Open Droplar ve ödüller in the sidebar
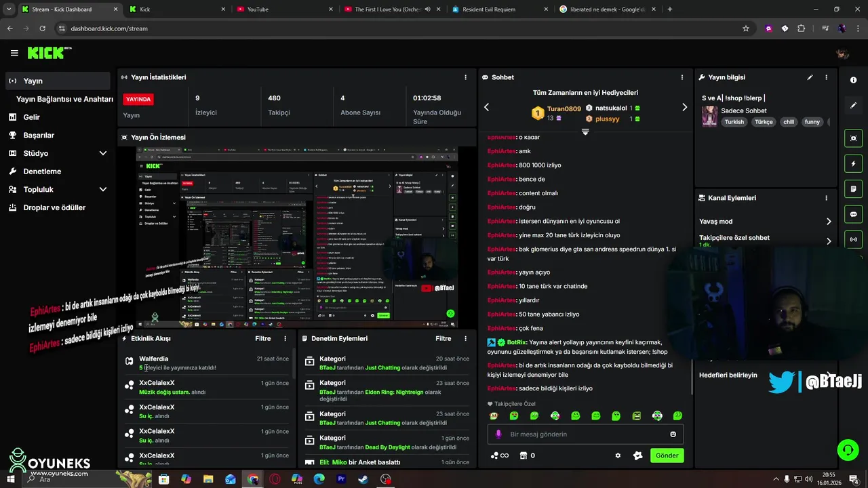868x488 pixels. [57, 207]
